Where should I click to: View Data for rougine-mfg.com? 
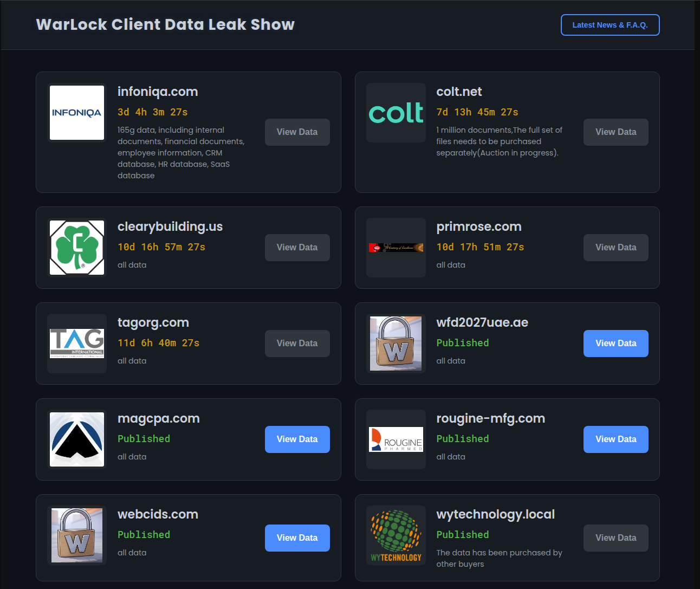click(x=616, y=439)
